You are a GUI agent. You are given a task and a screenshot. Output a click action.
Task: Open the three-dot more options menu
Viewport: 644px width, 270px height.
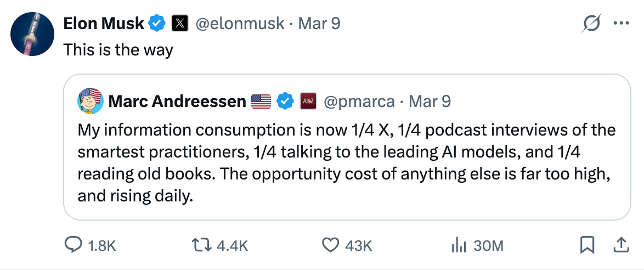621,24
